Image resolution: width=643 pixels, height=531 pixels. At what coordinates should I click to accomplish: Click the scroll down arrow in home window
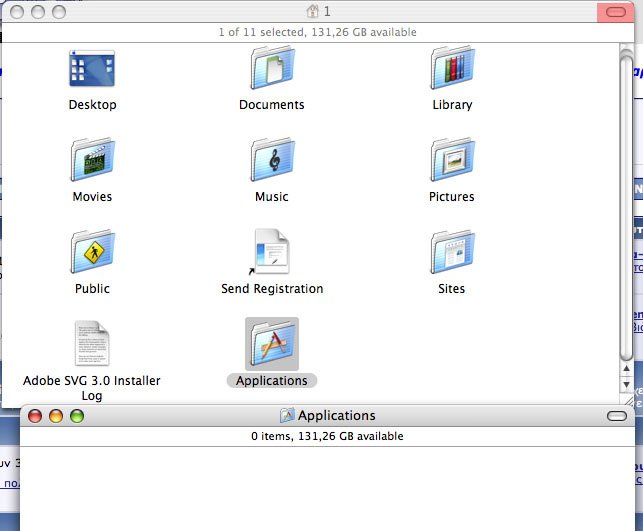tap(626, 385)
